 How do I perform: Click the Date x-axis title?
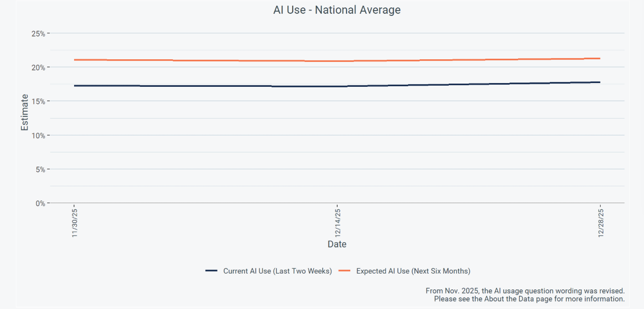pyautogui.click(x=337, y=244)
